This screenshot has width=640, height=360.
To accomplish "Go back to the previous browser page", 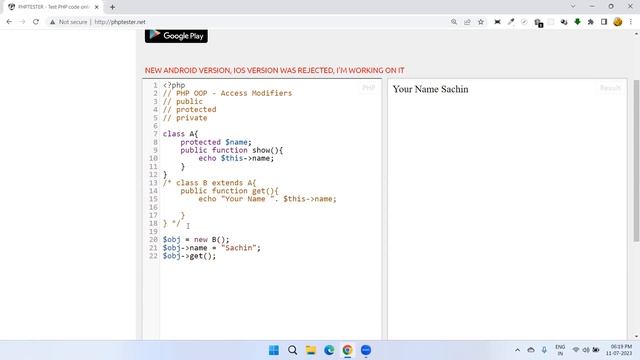I will pos(9,22).
